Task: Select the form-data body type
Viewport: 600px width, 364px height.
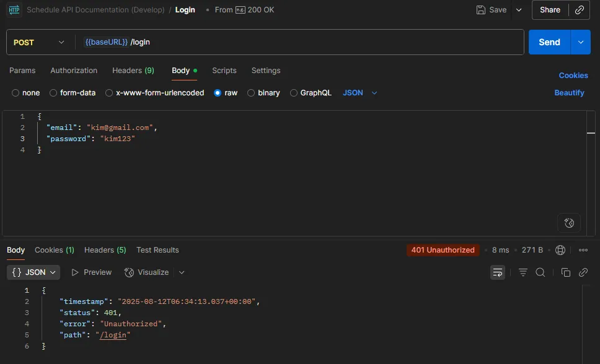Action: pyautogui.click(x=73, y=93)
